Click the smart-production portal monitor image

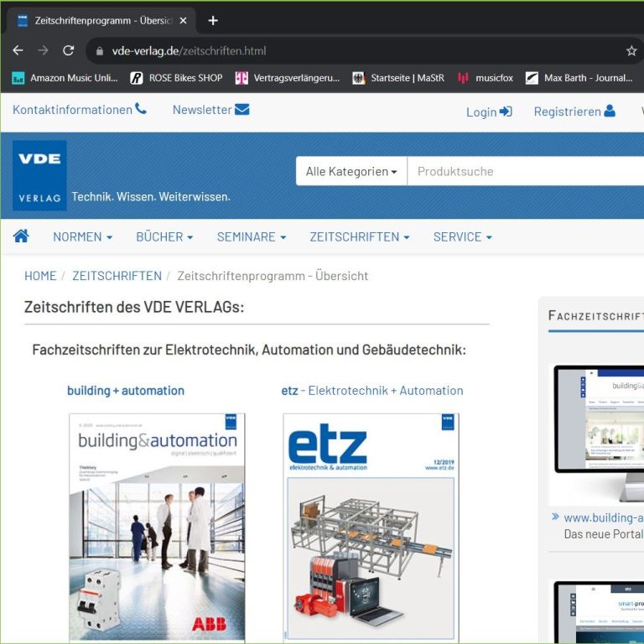pyautogui.click(x=599, y=612)
